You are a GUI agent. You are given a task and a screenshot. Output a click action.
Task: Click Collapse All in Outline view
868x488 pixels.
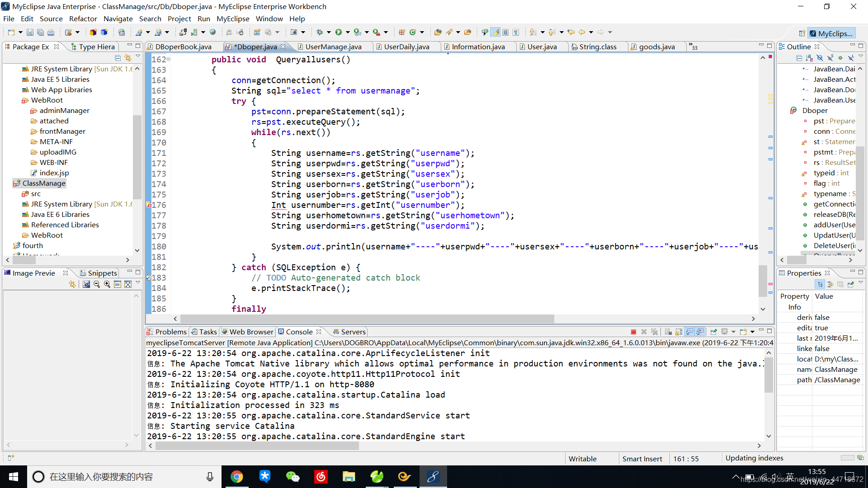799,58
